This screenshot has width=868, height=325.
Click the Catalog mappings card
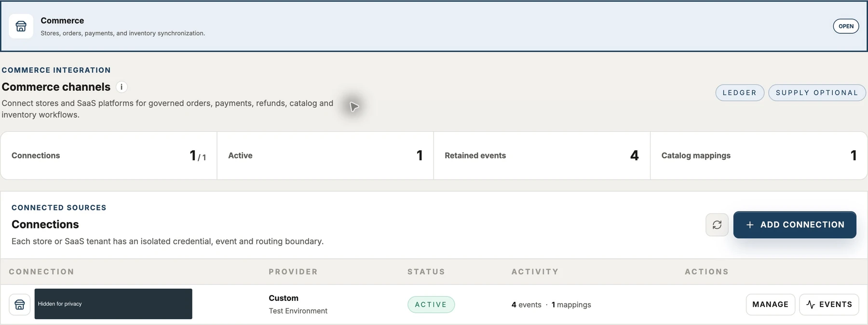(759, 155)
